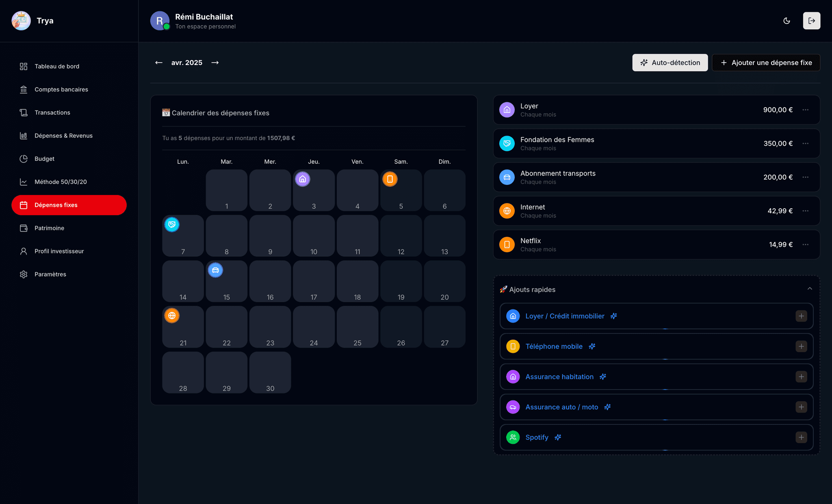Click the transport car icon on day 15

[215, 270]
